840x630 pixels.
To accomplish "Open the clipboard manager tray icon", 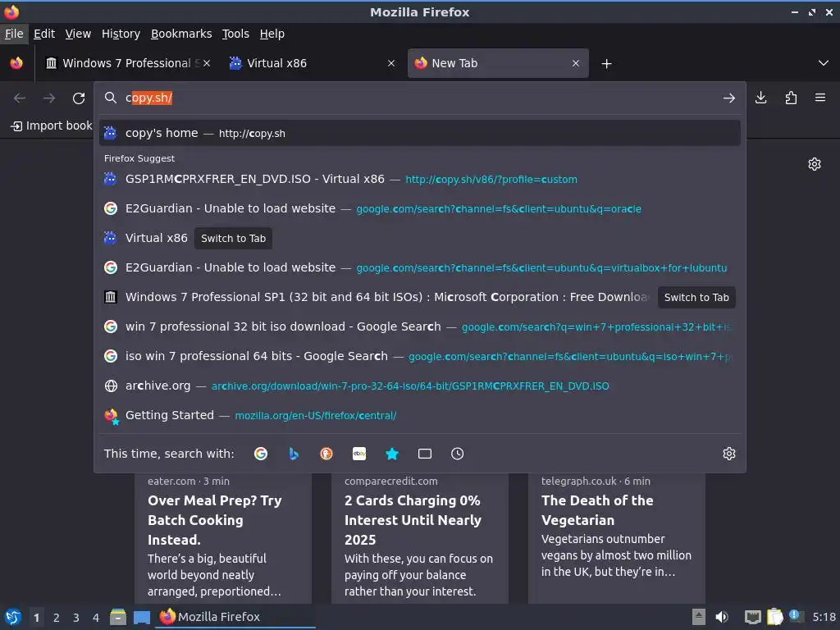I will pos(775,617).
